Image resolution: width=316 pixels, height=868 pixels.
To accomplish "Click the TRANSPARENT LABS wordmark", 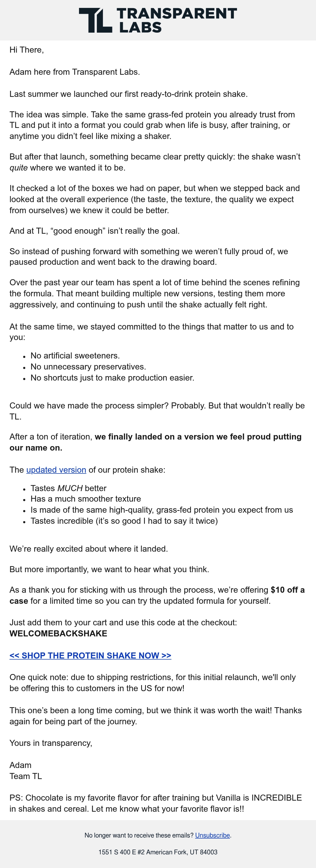I will point(177,20).
